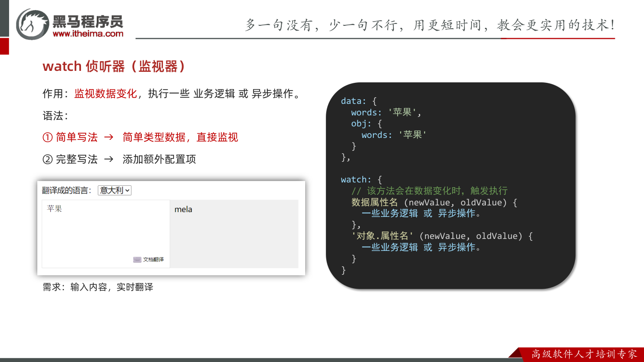Screen dimensions: 644x362
Task: Open the 意大利 language dropdown
Action: [x=115, y=190]
